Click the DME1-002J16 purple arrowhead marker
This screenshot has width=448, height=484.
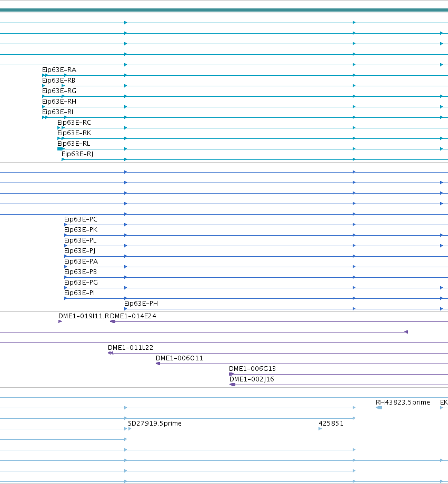(x=232, y=385)
